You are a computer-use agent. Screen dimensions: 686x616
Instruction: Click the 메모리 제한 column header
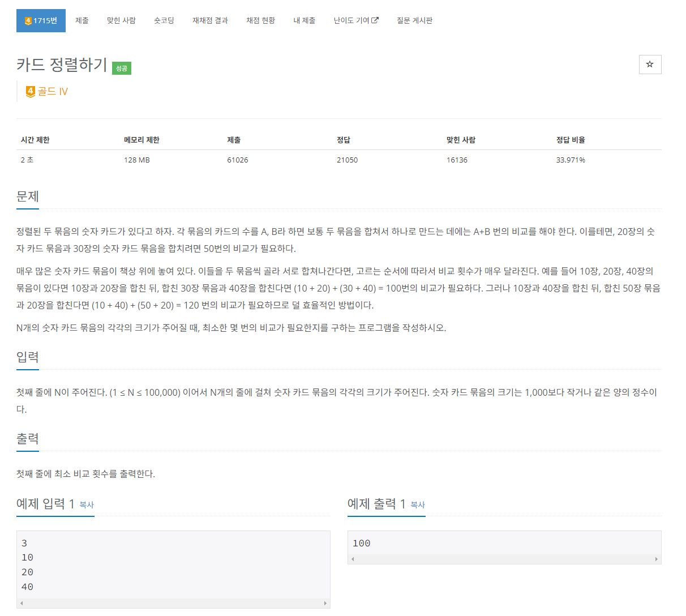pyautogui.click(x=142, y=140)
